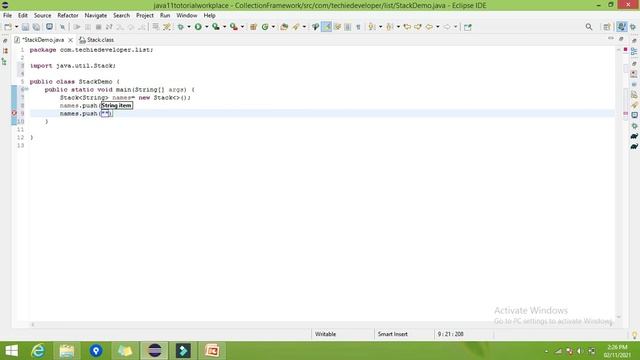Toggle Word Wrap toolbar button
The width and height of the screenshot is (640, 360).
(x=338, y=27)
